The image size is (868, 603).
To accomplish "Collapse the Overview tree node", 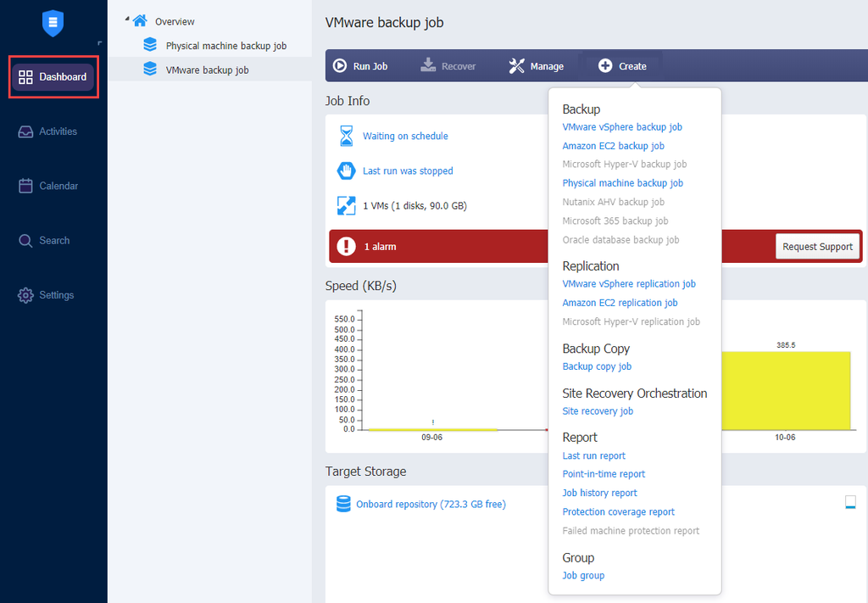I will 127,20.
